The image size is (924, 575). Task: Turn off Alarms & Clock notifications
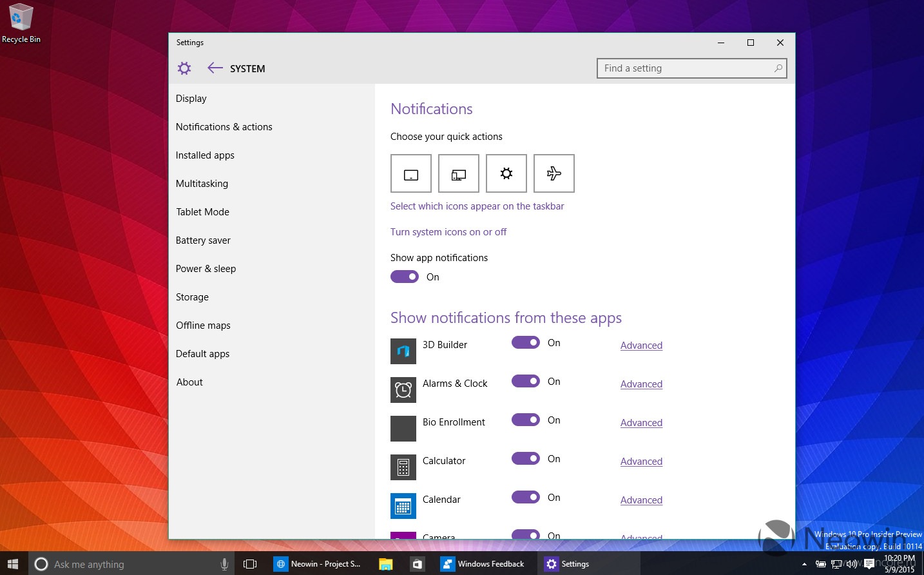[526, 381]
